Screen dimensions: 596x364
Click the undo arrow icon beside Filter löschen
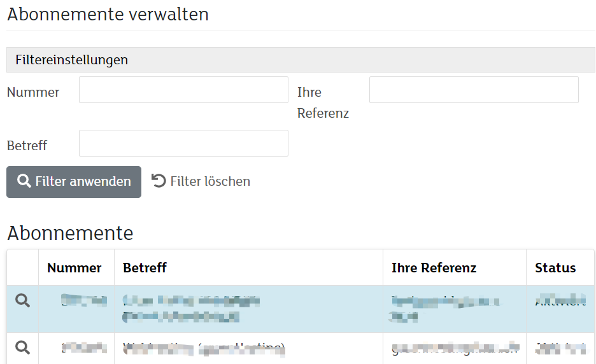pos(159,181)
